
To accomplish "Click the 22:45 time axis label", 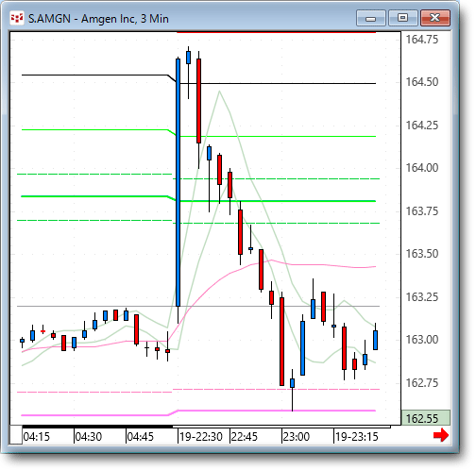I will click(245, 437).
